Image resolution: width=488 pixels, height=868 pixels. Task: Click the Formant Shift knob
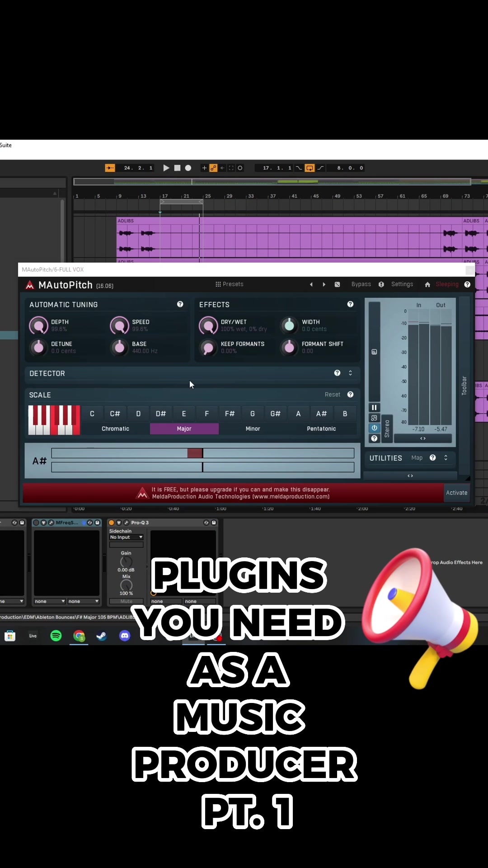(289, 347)
